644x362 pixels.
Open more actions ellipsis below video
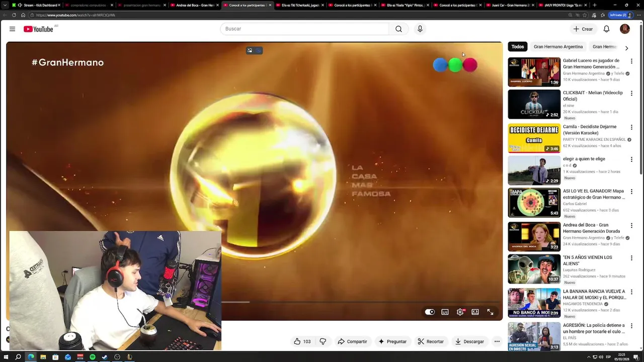click(x=497, y=341)
